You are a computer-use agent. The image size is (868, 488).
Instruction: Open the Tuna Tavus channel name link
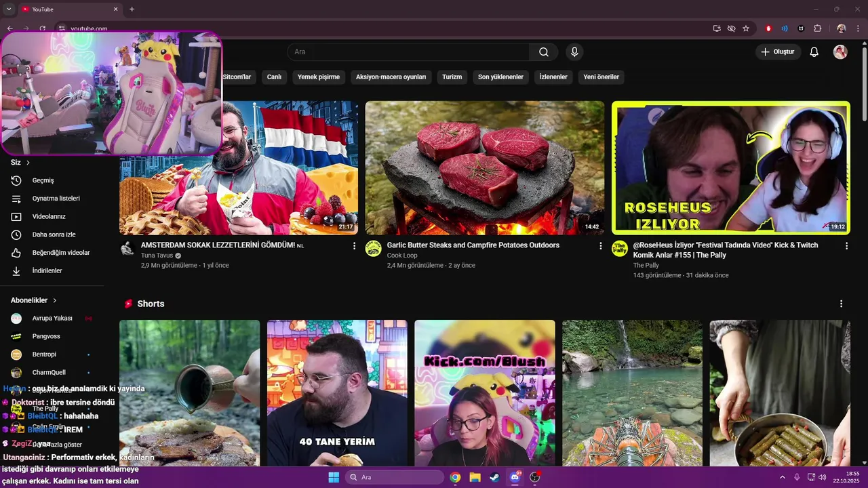(157, 256)
